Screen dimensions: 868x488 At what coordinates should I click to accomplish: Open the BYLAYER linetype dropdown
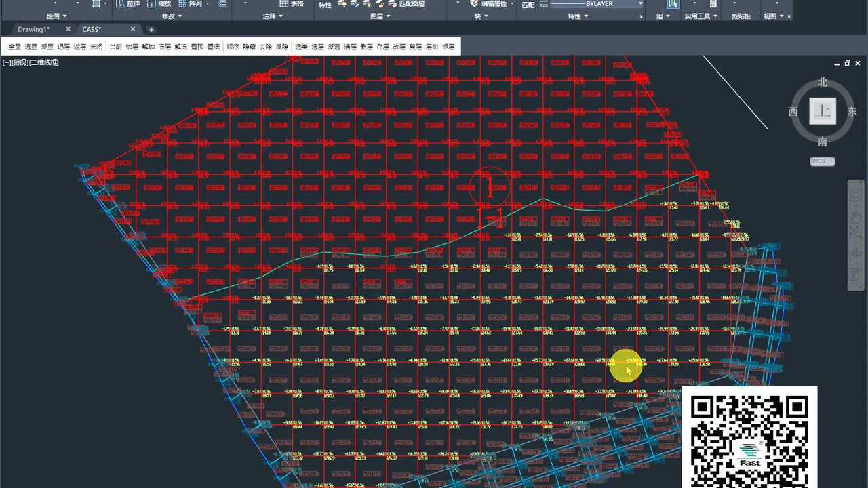(x=639, y=4)
